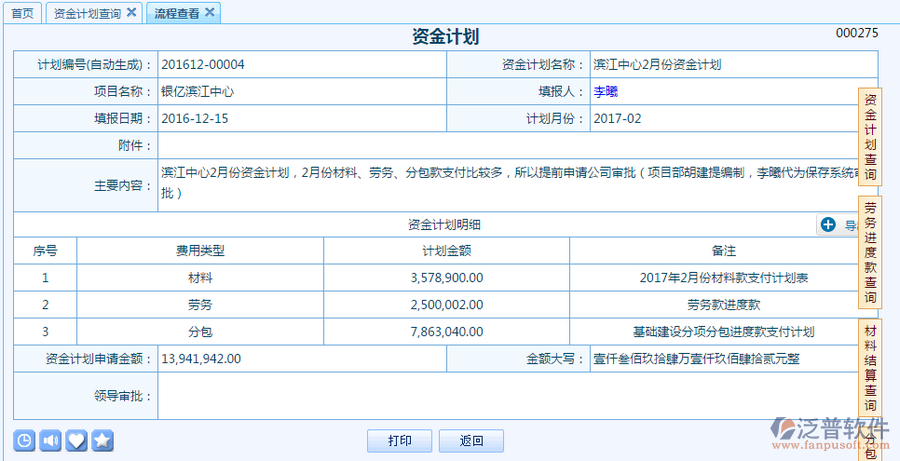900x461 pixels.
Task: Click the 资金计划明细 section header
Action: (x=444, y=225)
